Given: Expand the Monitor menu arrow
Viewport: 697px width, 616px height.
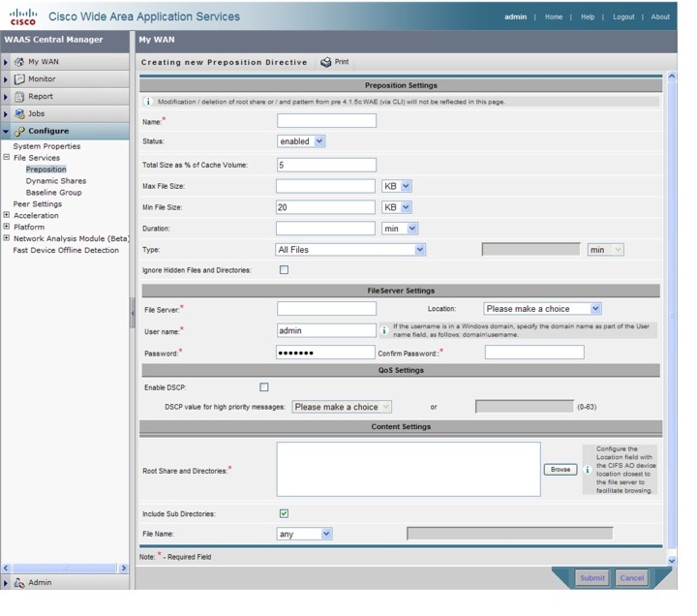Looking at the screenshot, I should coord(6,79).
